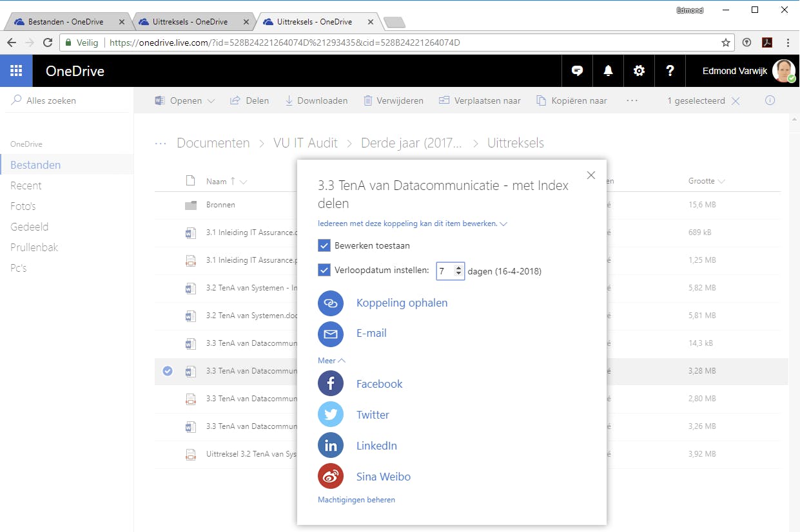
Task: Click Verplaatsen naar in the toolbar
Action: (x=480, y=100)
